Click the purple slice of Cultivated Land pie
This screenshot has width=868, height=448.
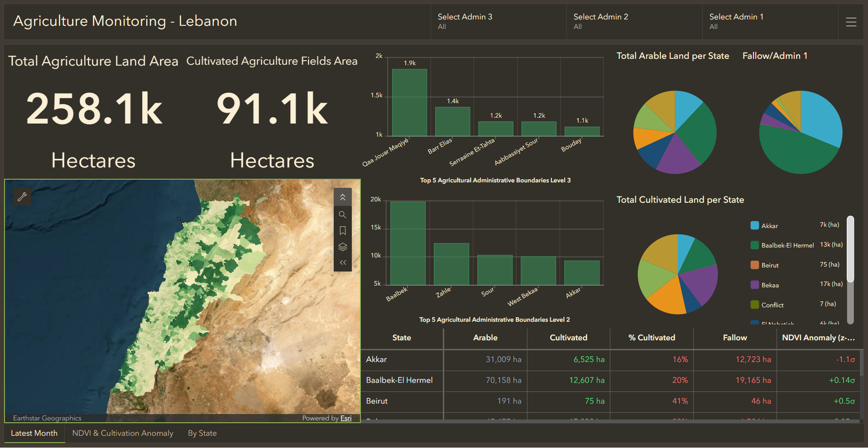(701, 283)
